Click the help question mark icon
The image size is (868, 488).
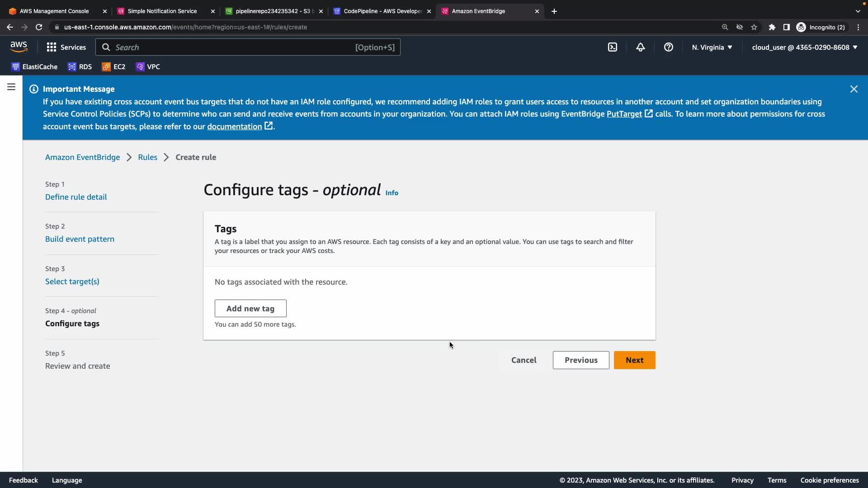tap(668, 47)
